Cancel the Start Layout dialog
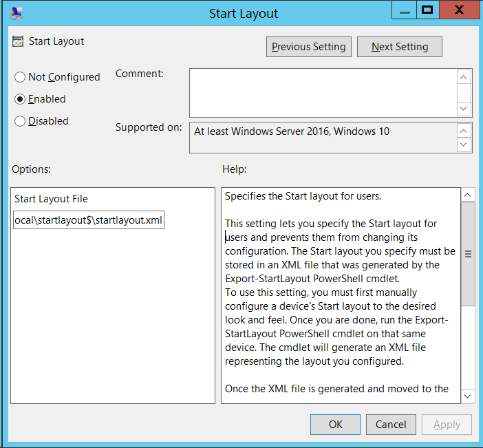Screen dimensions: 483x448 tap(390, 425)
